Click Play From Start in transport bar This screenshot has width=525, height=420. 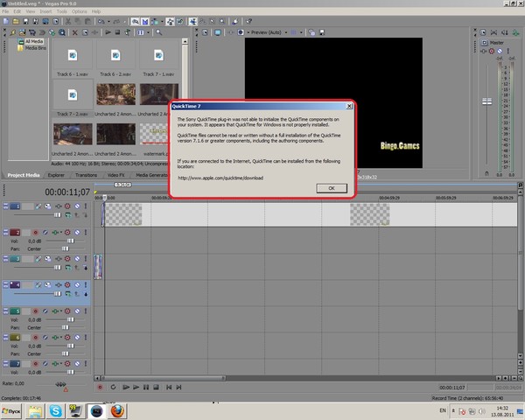click(x=126, y=387)
